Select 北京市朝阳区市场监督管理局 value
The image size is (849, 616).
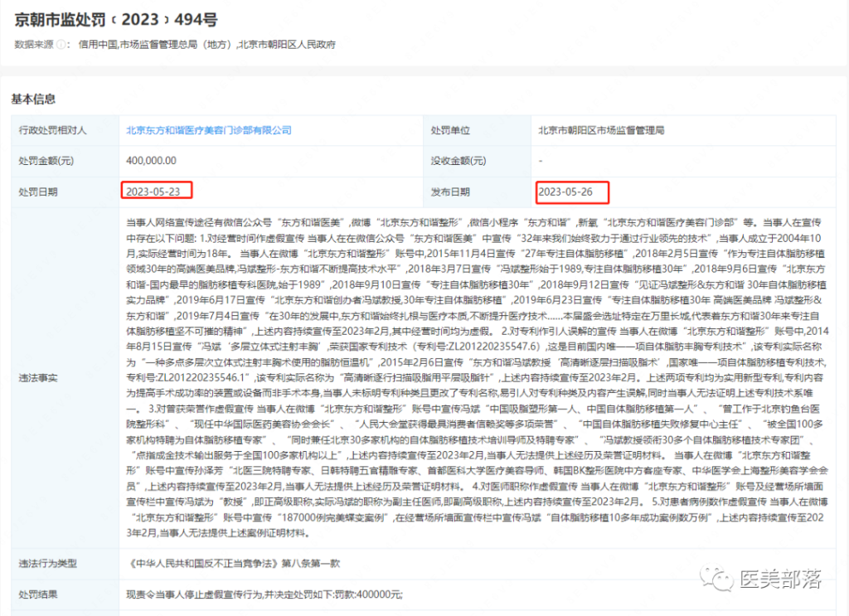coord(601,130)
